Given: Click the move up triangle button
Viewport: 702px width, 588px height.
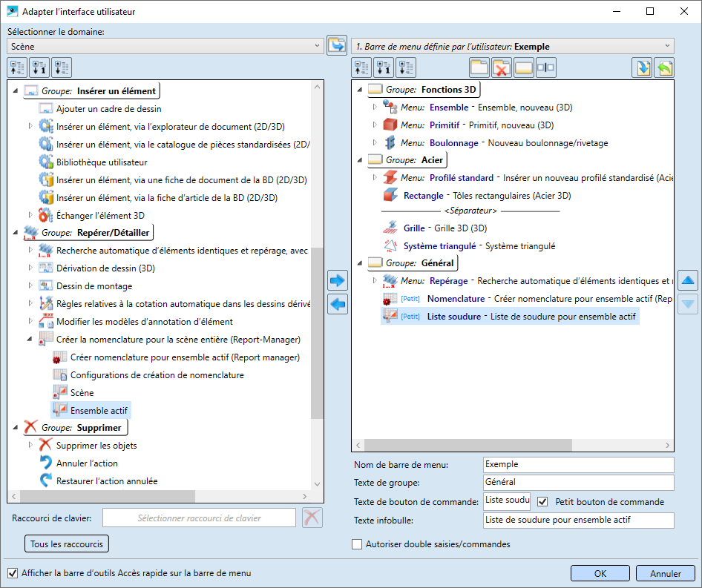Looking at the screenshot, I should pyautogui.click(x=688, y=280).
